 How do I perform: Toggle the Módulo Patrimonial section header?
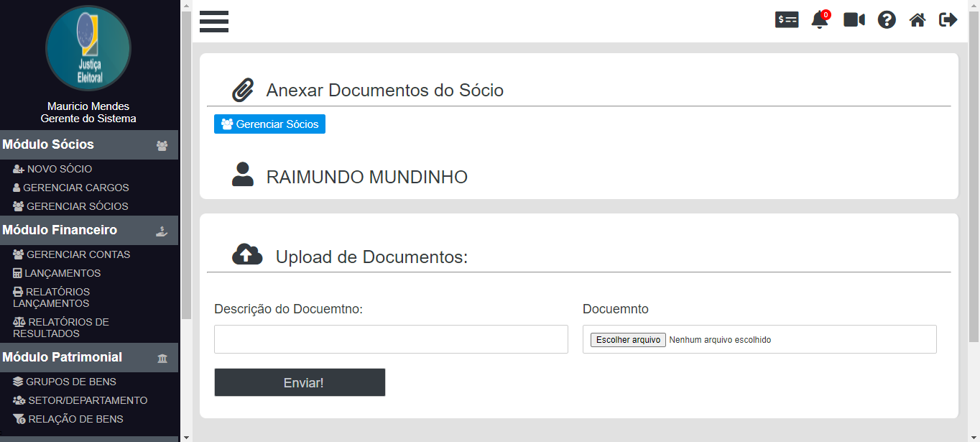point(88,357)
